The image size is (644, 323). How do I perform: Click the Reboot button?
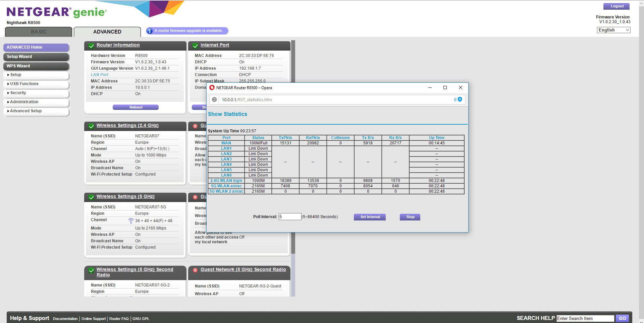136,107
